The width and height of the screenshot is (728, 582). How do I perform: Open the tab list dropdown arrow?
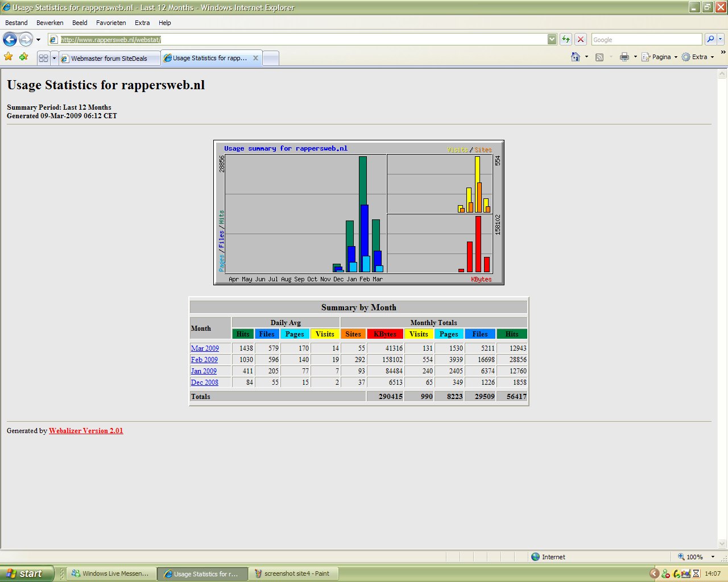pyautogui.click(x=54, y=58)
